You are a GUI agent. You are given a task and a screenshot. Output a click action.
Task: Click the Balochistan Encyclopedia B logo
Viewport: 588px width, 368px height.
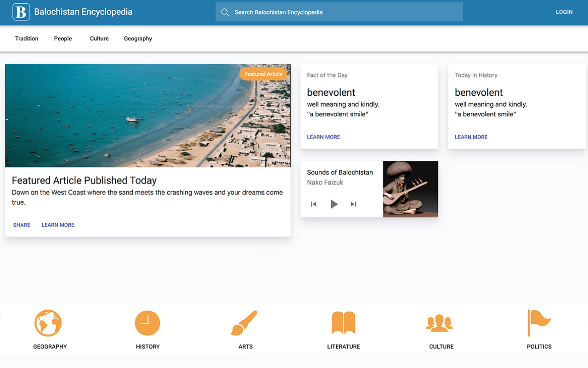pos(21,12)
